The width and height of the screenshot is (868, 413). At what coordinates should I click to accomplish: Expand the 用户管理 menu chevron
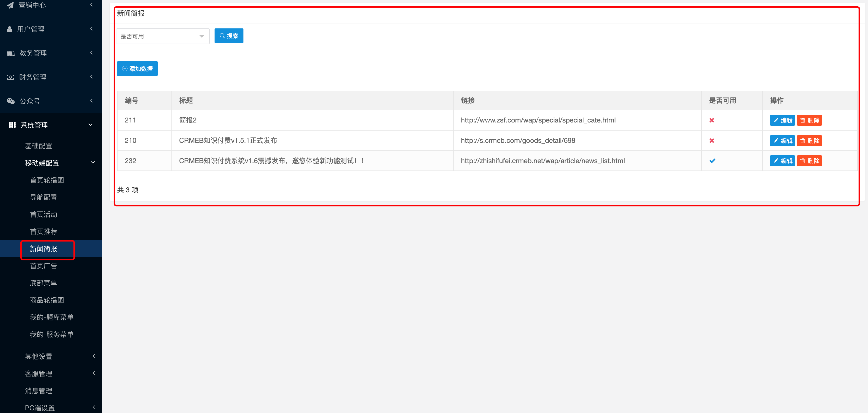point(91,29)
